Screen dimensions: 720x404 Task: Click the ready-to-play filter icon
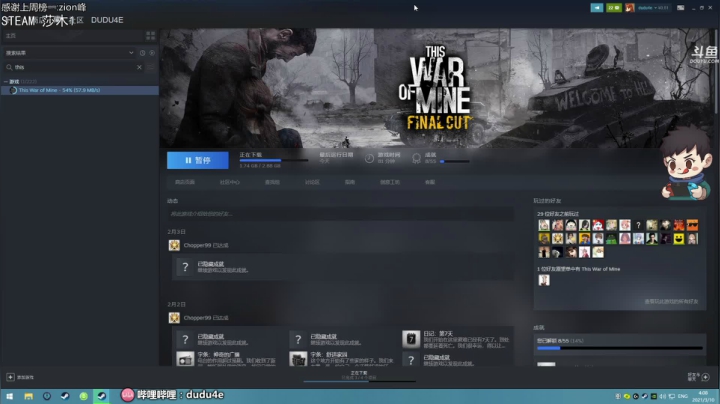(x=152, y=53)
